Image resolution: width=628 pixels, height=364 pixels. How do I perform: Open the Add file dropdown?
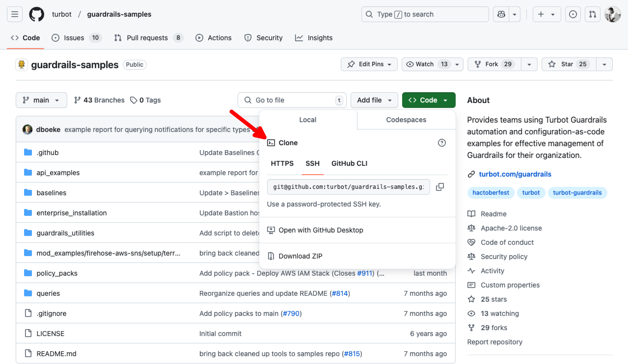pyautogui.click(x=374, y=100)
